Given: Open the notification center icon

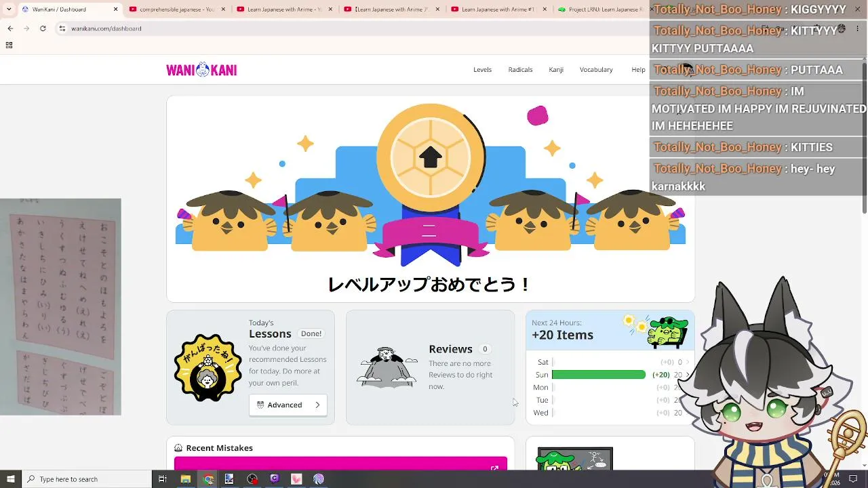Looking at the screenshot, I should (x=853, y=479).
